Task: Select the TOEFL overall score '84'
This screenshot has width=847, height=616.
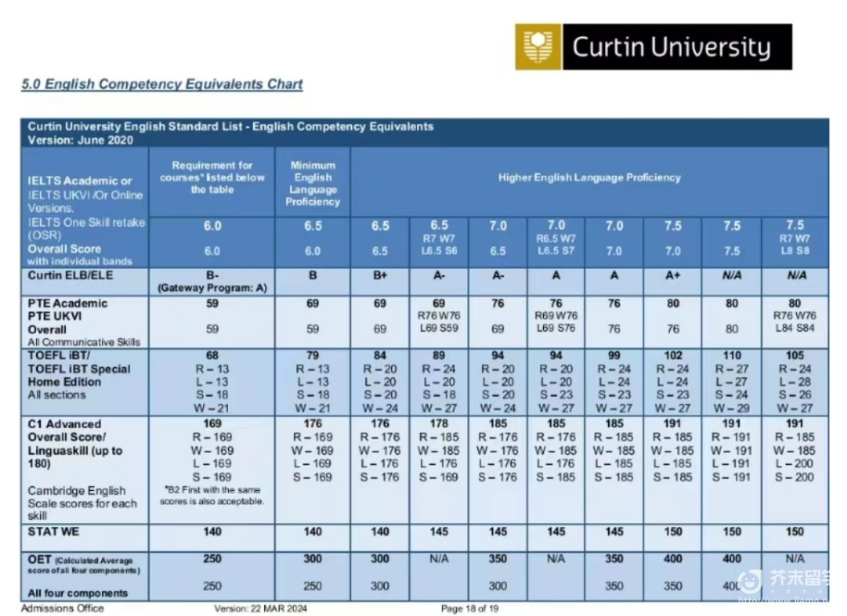Action: click(380, 355)
